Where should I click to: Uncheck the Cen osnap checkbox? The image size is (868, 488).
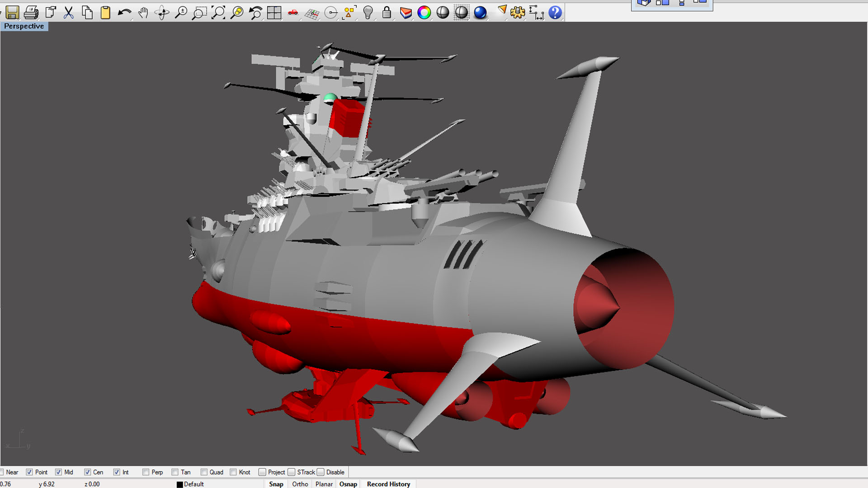click(x=88, y=472)
